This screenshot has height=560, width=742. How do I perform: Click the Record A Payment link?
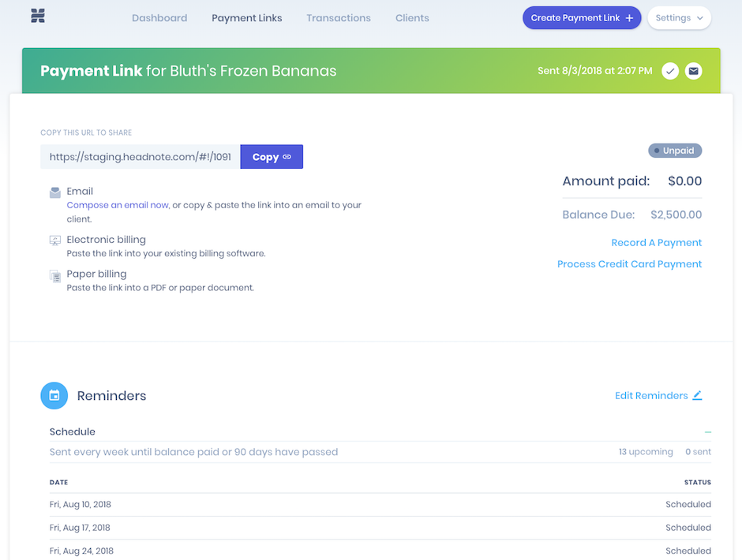(656, 242)
